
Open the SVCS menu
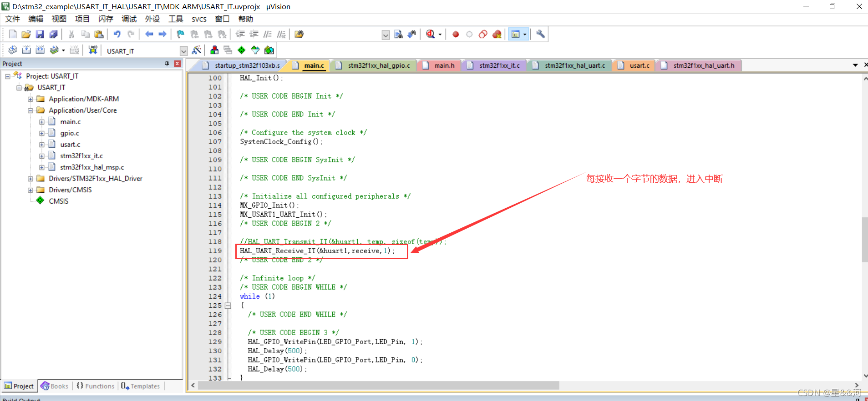199,19
